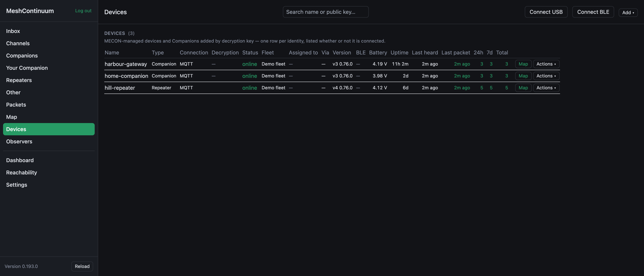Expand Actions for harbour-gateway
Screen dimensions: 644x276
tap(546, 64)
